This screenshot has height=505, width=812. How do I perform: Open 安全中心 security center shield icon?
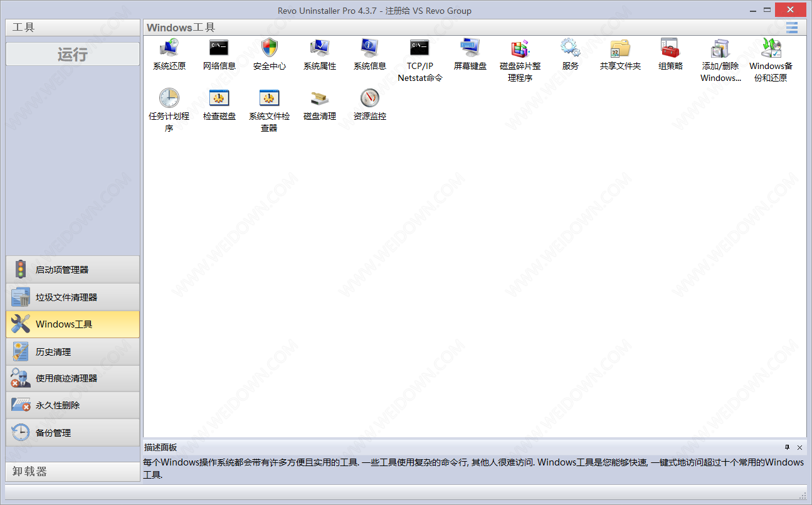[x=269, y=48]
